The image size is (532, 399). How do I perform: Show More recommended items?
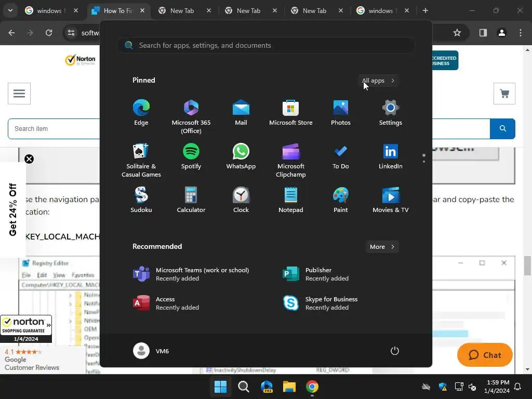coord(382,247)
